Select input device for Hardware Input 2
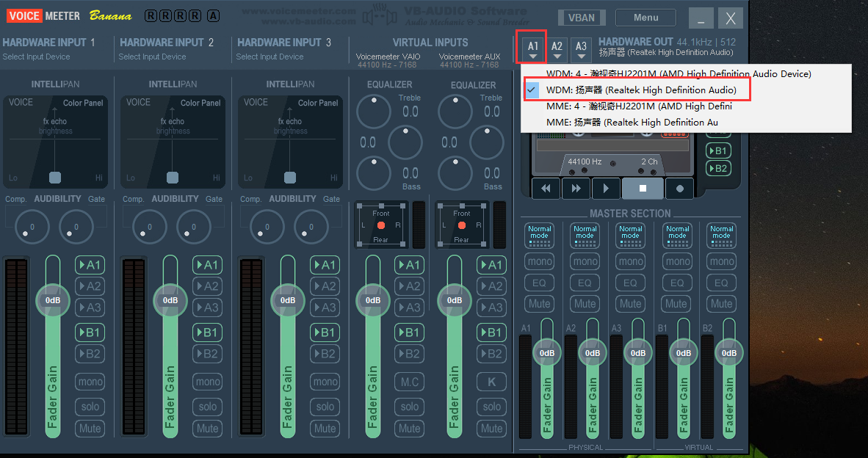This screenshot has width=868, height=458. pos(152,57)
